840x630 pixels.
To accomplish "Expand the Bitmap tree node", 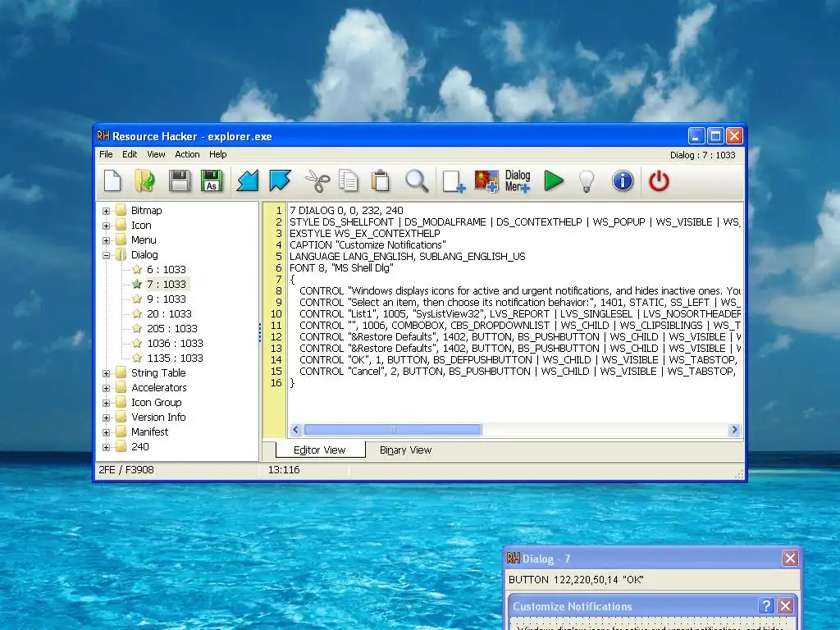I will click(x=106, y=211).
